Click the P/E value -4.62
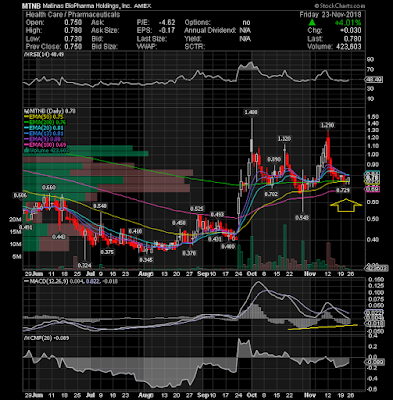 click(167, 23)
